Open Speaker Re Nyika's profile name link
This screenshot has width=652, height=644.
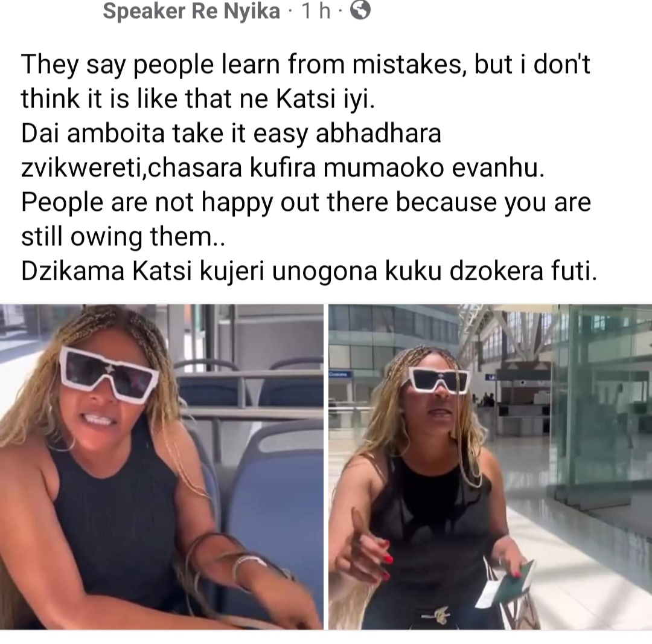tap(191, 11)
